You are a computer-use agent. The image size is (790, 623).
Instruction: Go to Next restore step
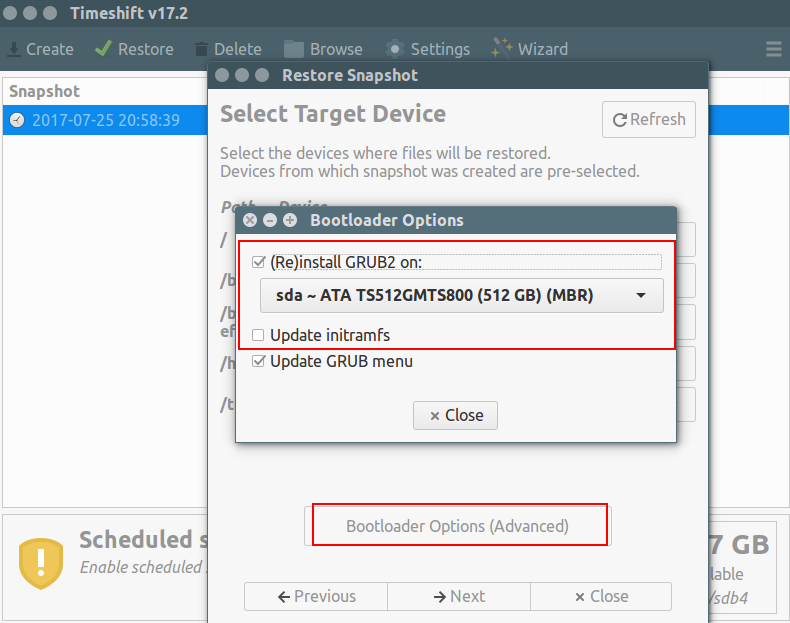click(x=459, y=596)
